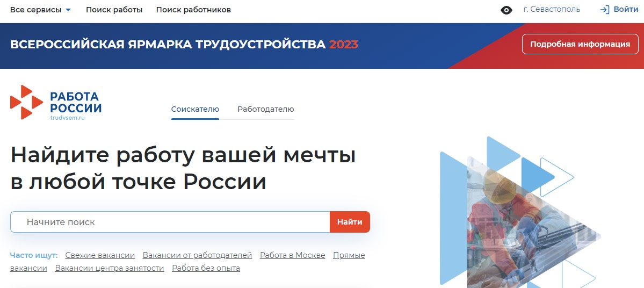Switch to the Соискателю tab

tap(195, 109)
